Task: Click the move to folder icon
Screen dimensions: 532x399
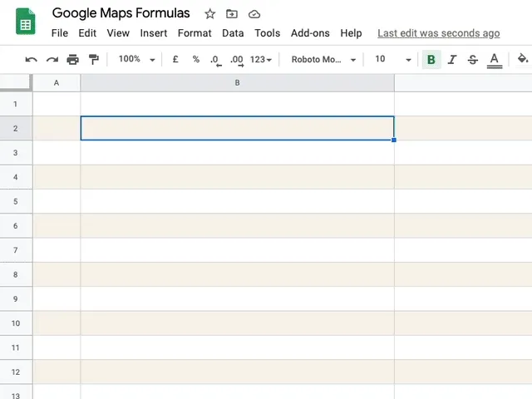Action: (x=232, y=14)
